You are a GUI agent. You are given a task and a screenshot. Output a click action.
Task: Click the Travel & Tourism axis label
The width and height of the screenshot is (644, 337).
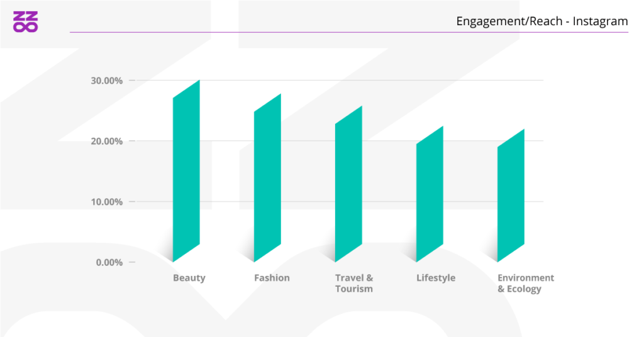(354, 284)
